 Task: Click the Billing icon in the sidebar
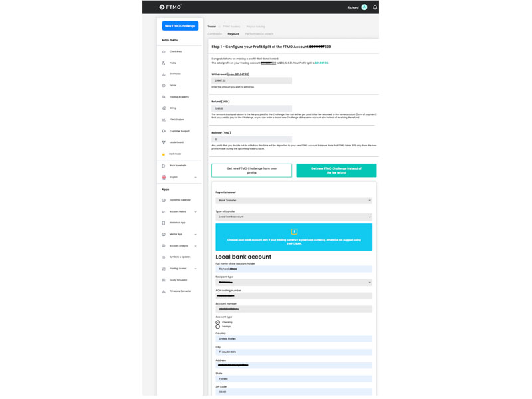(x=164, y=108)
